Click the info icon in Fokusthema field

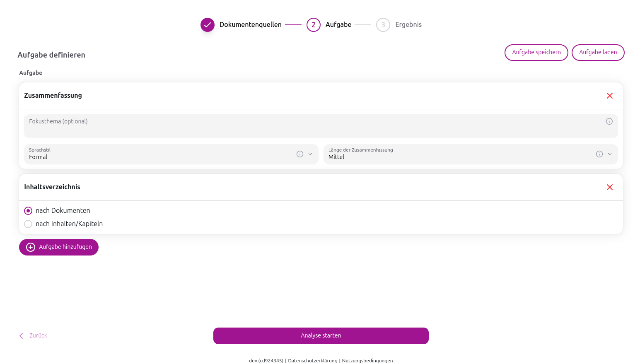click(609, 121)
